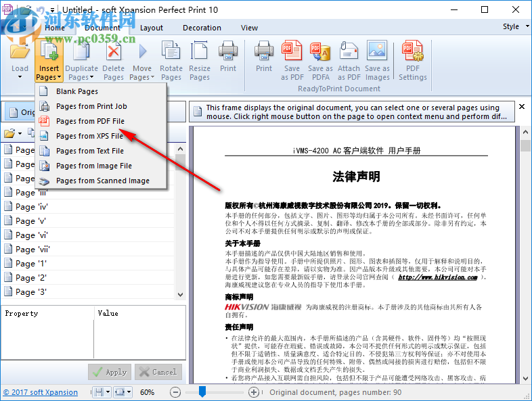The width and height of the screenshot is (532, 401).
Task: Select Pages from XPS File
Action: pyautogui.click(x=101, y=136)
